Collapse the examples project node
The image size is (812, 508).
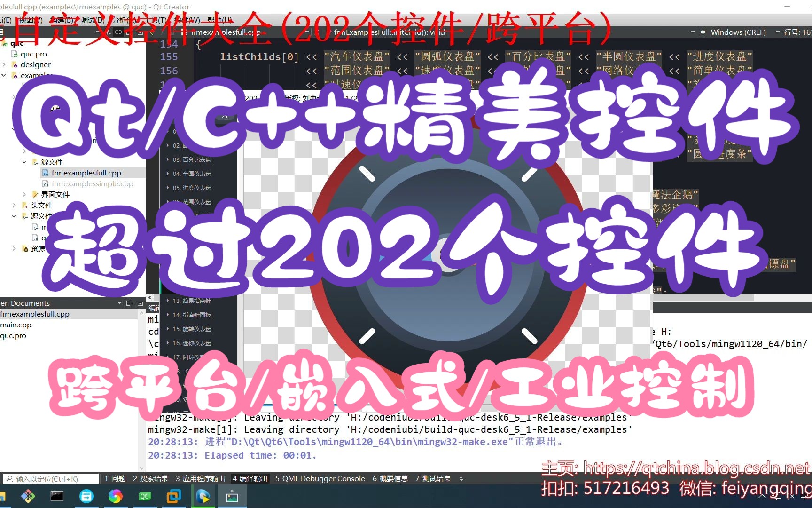(4, 75)
